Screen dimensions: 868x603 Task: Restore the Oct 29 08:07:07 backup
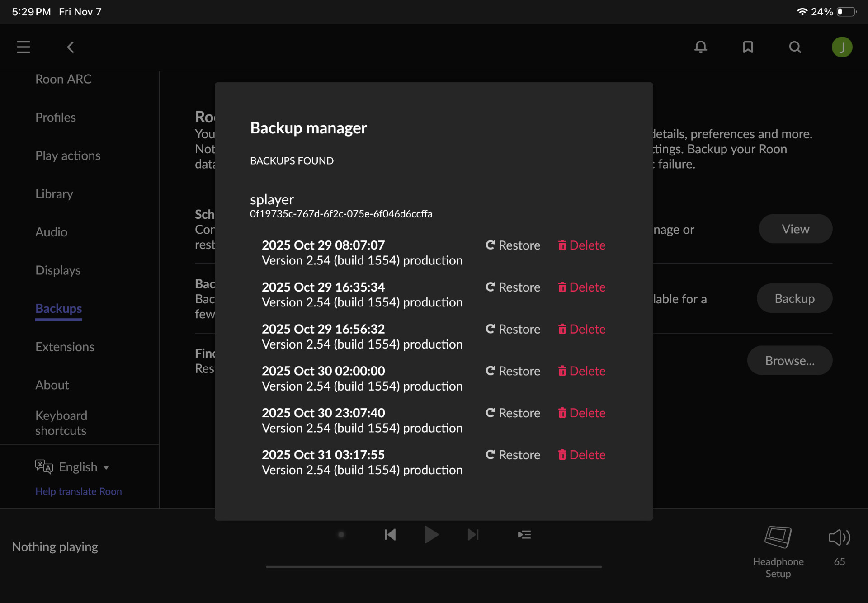click(513, 245)
